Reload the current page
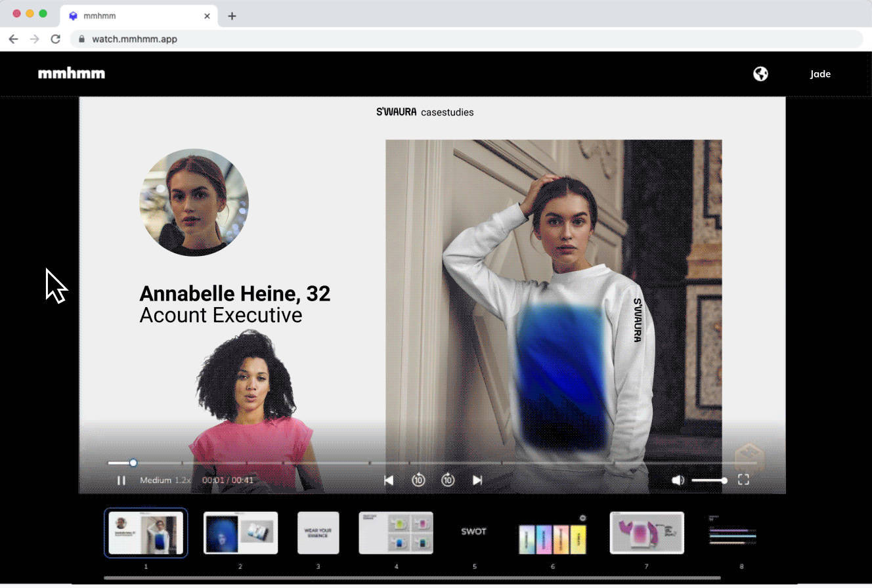Viewport: 872px width, 588px height. pyautogui.click(x=55, y=39)
